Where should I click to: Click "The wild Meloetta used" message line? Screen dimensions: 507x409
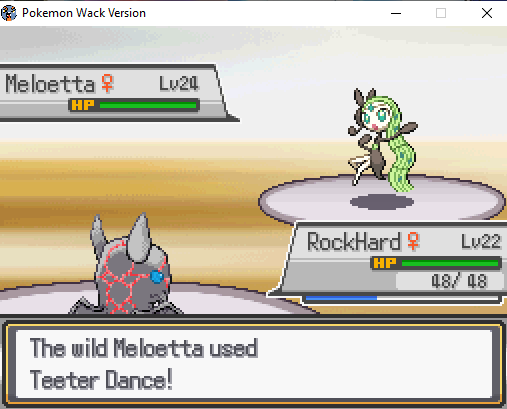(144, 348)
